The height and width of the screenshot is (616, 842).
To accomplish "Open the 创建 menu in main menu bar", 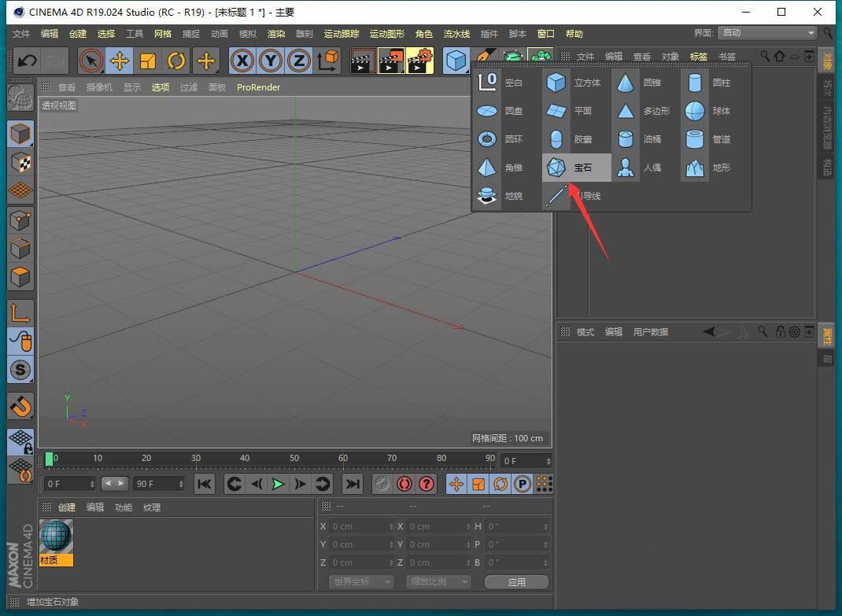I will [78, 34].
